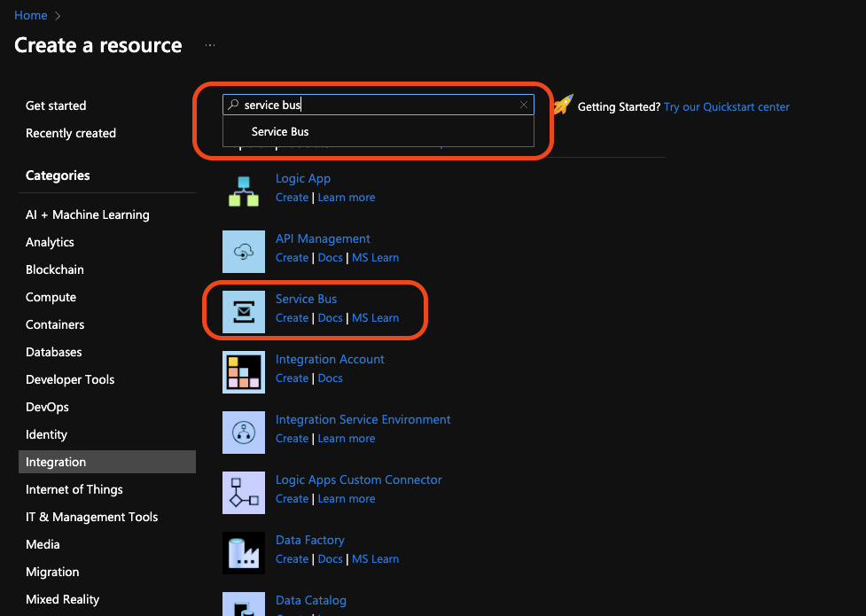The width and height of the screenshot is (866, 616).
Task: Click the Service Bus envelope icon
Action: (x=244, y=312)
